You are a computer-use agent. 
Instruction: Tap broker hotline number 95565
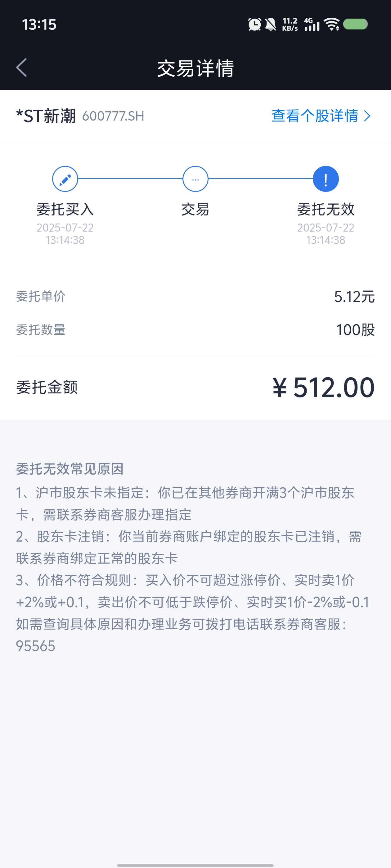coord(35,646)
